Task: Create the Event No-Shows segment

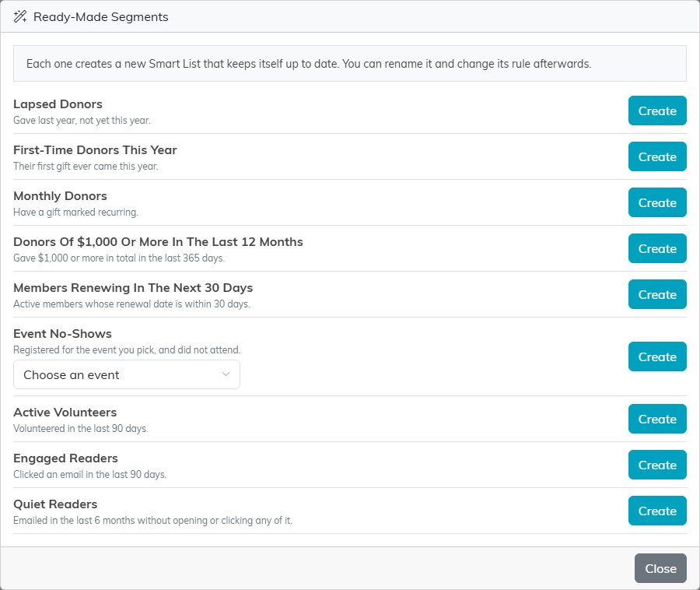Action: 657,356
